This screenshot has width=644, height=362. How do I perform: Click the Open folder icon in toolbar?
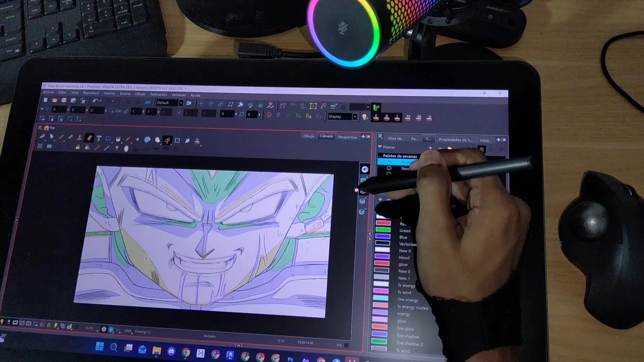(x=55, y=100)
